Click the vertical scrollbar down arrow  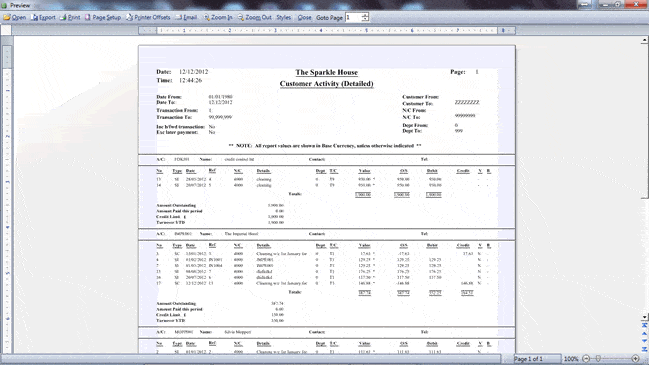(x=644, y=317)
